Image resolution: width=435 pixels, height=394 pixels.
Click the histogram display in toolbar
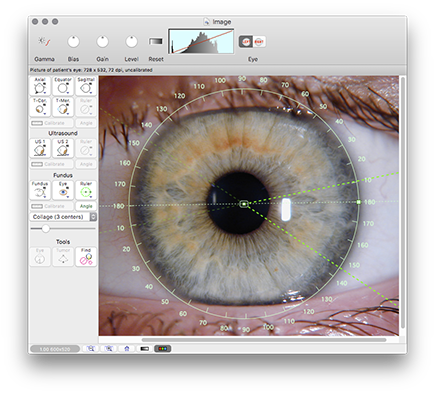201,41
